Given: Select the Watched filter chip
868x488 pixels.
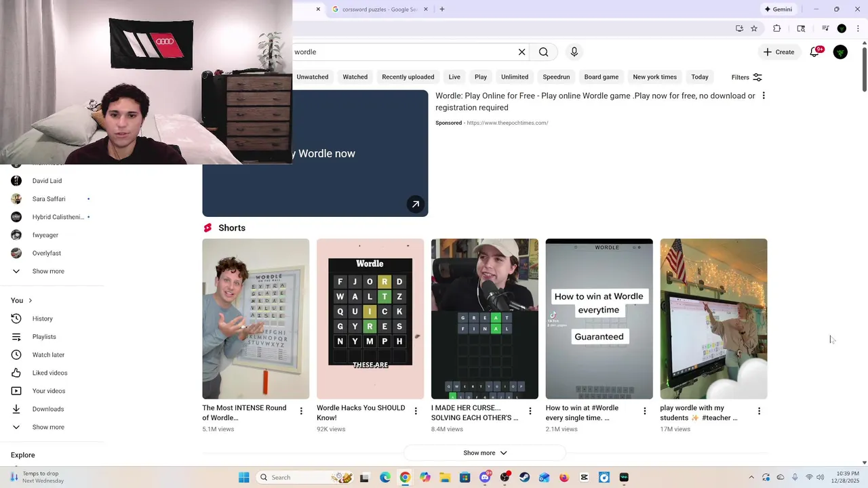Looking at the screenshot, I should coord(355,77).
